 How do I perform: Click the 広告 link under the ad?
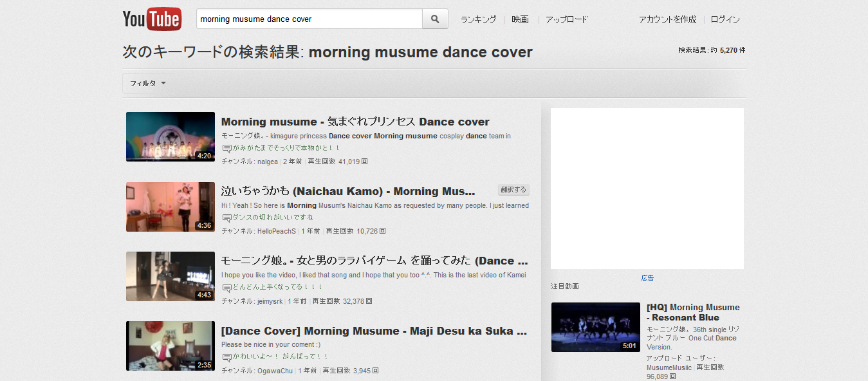tap(647, 278)
